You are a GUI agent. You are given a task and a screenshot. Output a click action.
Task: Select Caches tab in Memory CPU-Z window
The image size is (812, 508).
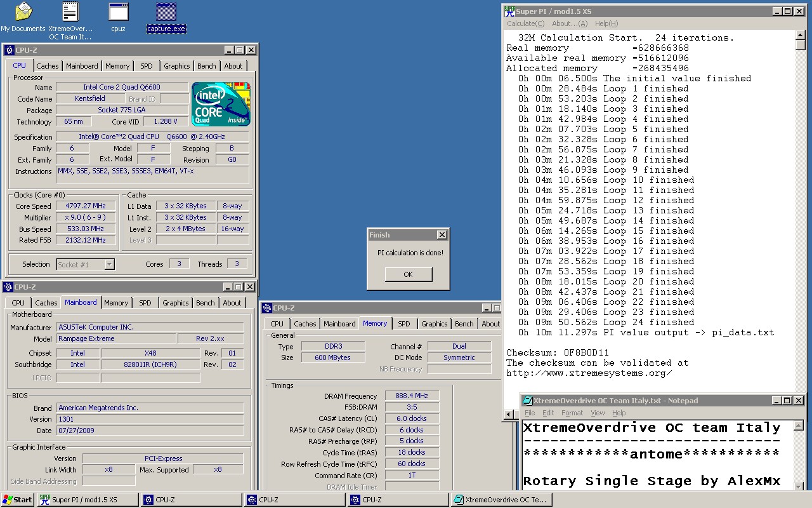click(304, 324)
